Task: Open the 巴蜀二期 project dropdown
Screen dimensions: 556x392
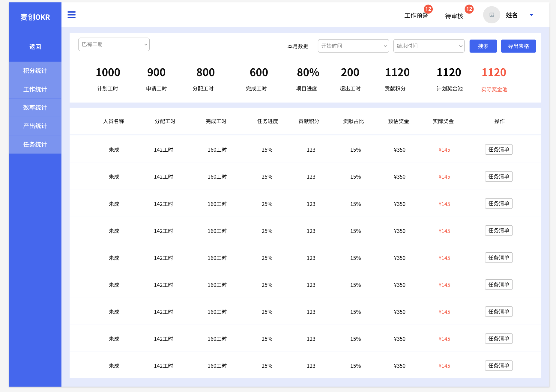Action: click(114, 44)
